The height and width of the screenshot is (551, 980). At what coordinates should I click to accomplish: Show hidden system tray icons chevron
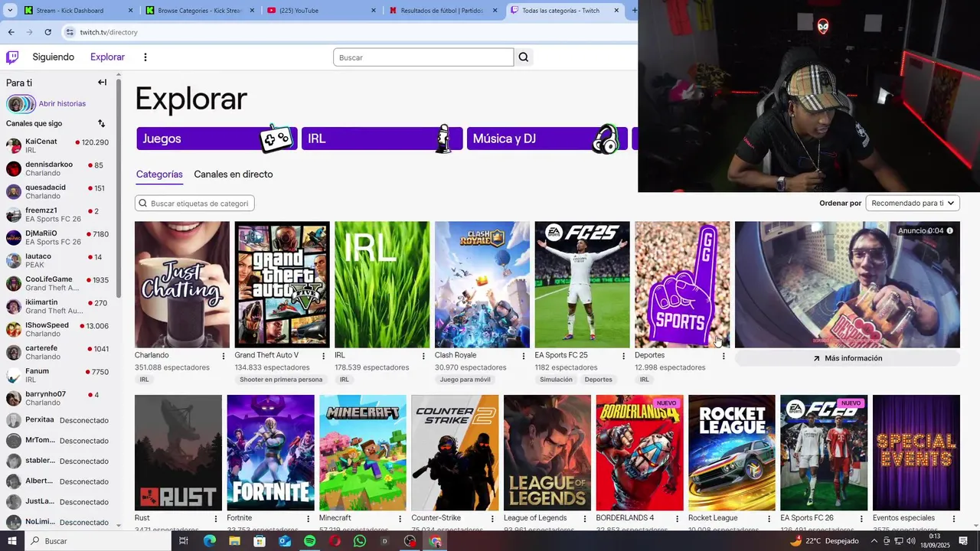[874, 541]
